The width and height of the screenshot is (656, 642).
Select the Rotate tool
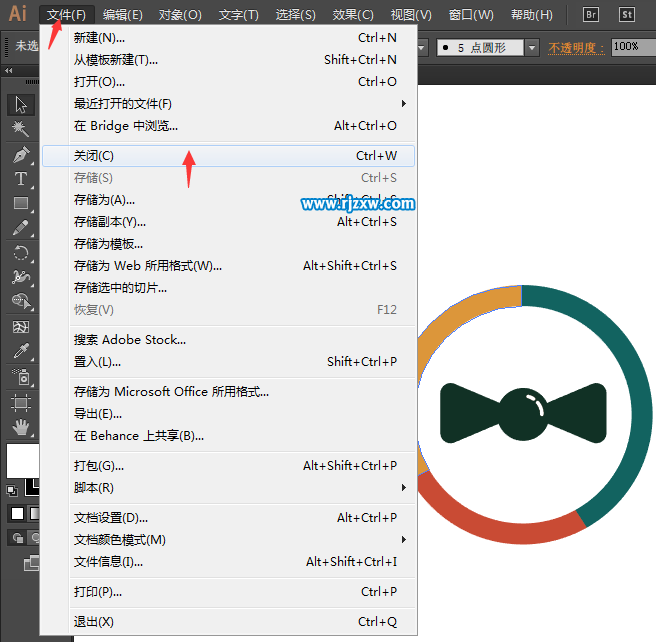[x=20, y=253]
